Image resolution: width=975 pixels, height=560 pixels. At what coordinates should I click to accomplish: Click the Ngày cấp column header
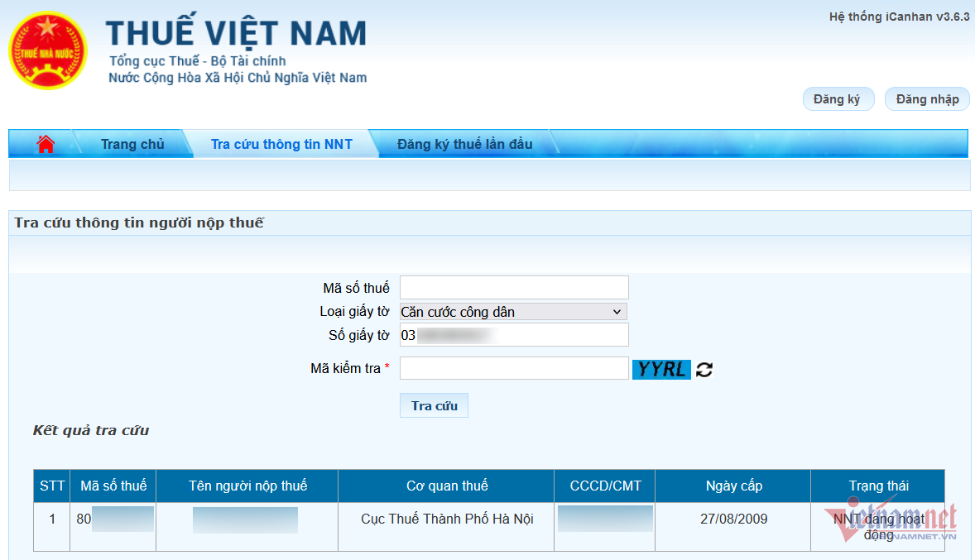(x=733, y=486)
